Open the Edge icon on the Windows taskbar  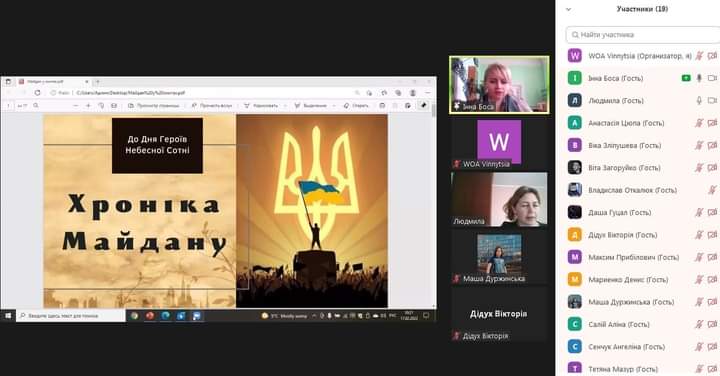pos(165,316)
